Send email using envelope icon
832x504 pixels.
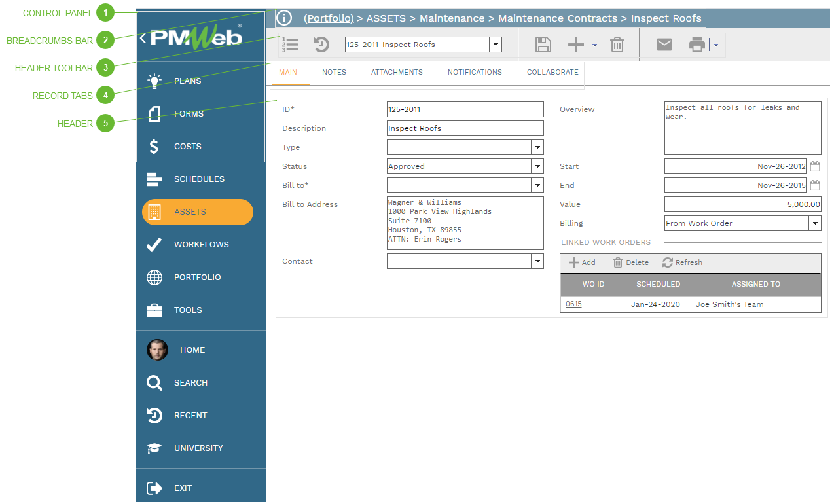coord(664,45)
